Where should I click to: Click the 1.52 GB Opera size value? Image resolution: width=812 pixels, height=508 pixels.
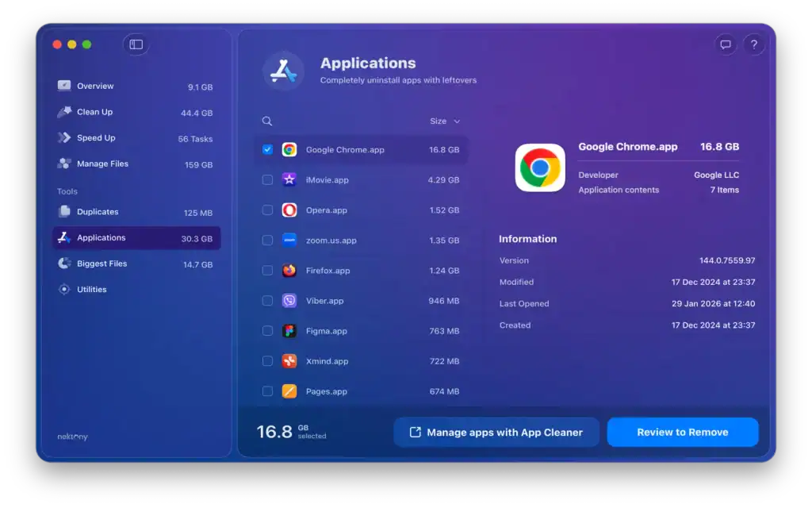point(444,210)
